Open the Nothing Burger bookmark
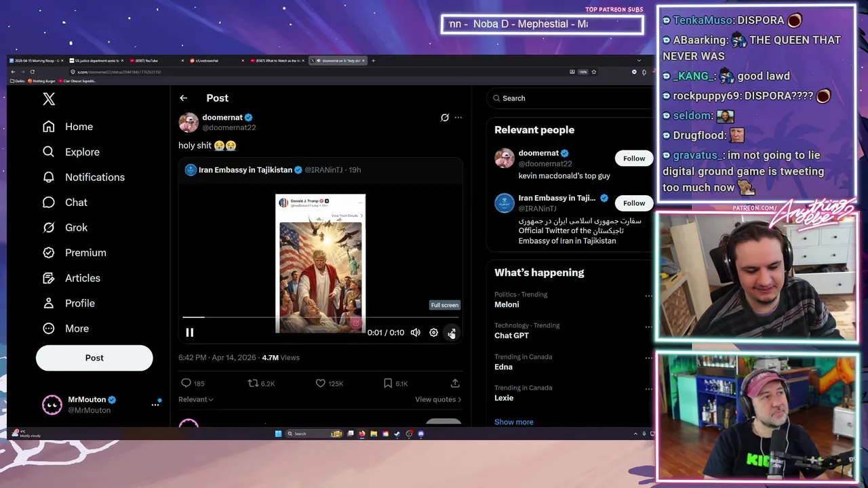The image size is (868, 488). (x=43, y=81)
